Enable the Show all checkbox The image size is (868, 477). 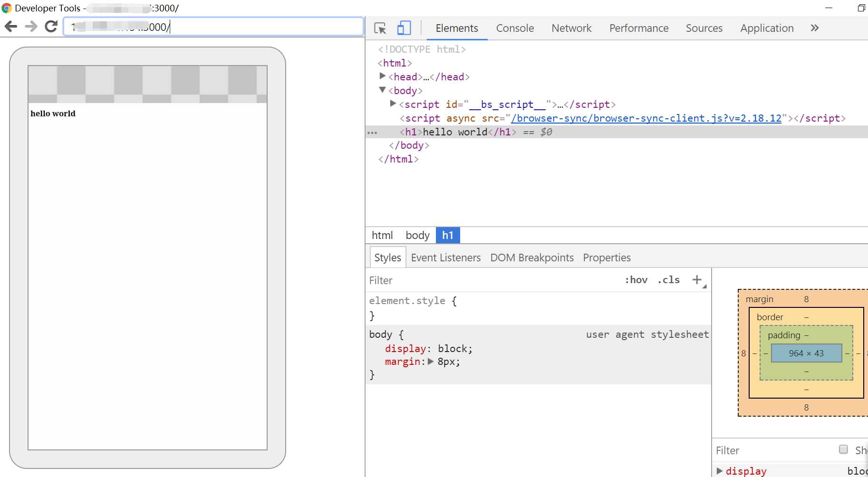[x=843, y=449]
